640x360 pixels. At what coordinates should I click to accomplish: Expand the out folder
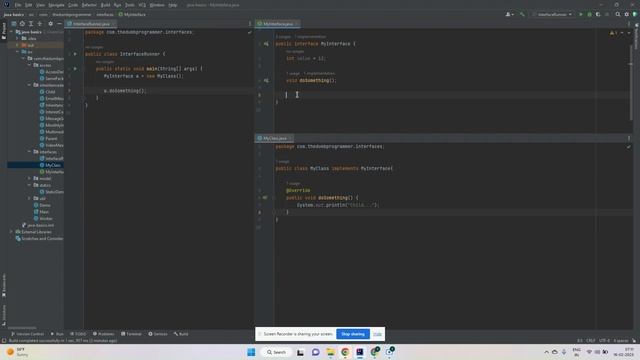pyautogui.click(x=18, y=45)
